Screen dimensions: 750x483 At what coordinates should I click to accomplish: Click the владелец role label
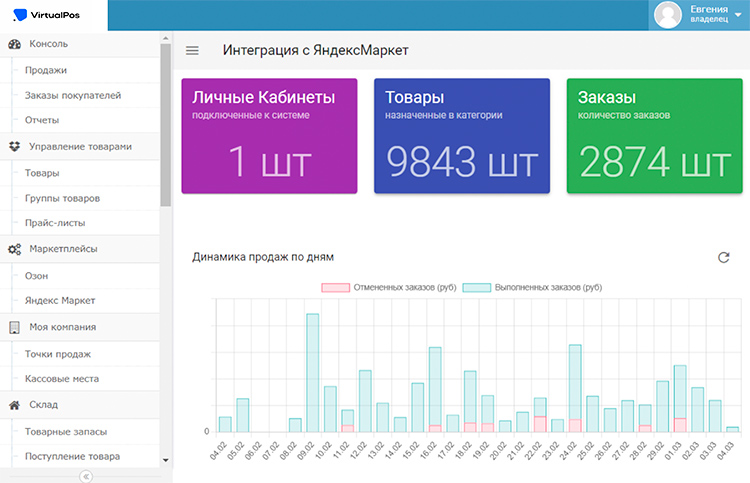pos(709,19)
